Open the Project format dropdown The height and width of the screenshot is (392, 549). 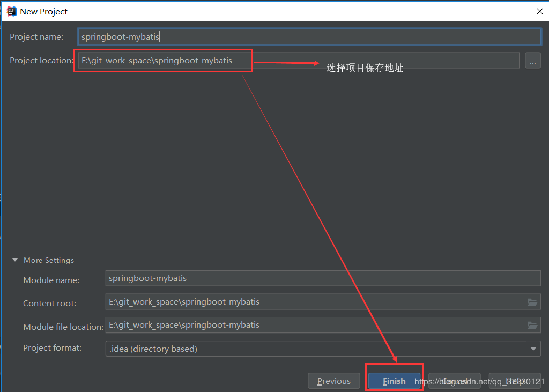(323, 349)
